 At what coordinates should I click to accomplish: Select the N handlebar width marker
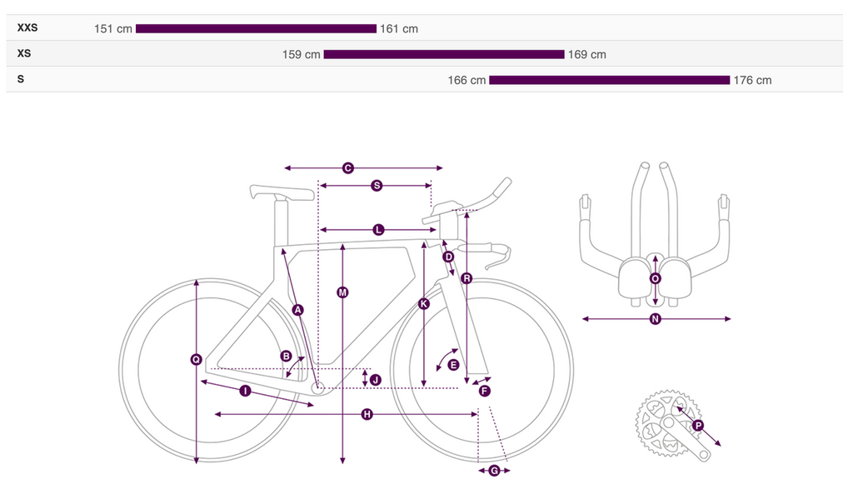655,319
